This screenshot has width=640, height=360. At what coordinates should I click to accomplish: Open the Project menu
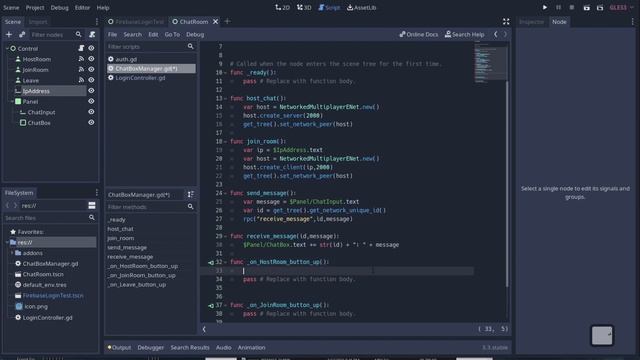click(35, 7)
